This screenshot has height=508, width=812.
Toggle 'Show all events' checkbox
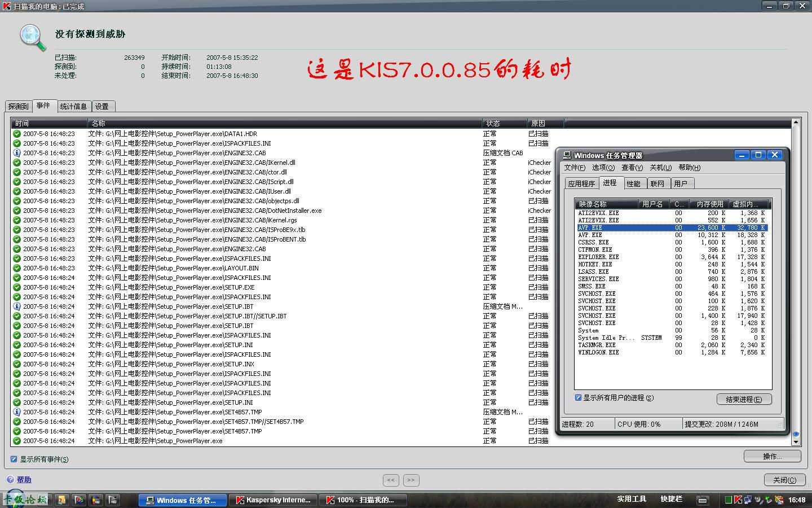coord(14,459)
